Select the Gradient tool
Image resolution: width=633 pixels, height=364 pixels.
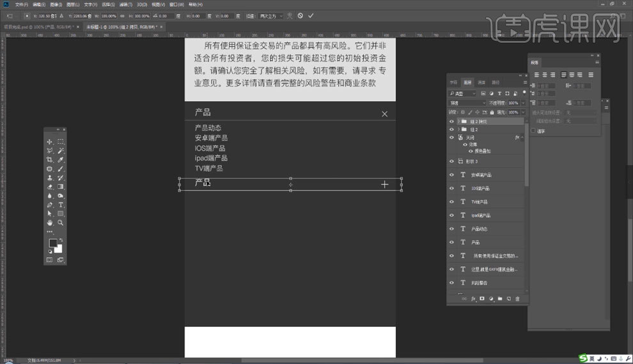click(61, 186)
